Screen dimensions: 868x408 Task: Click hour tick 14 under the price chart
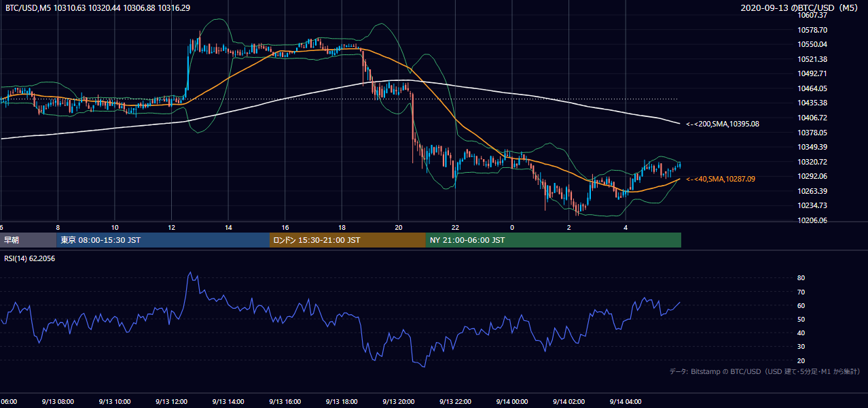click(x=228, y=227)
